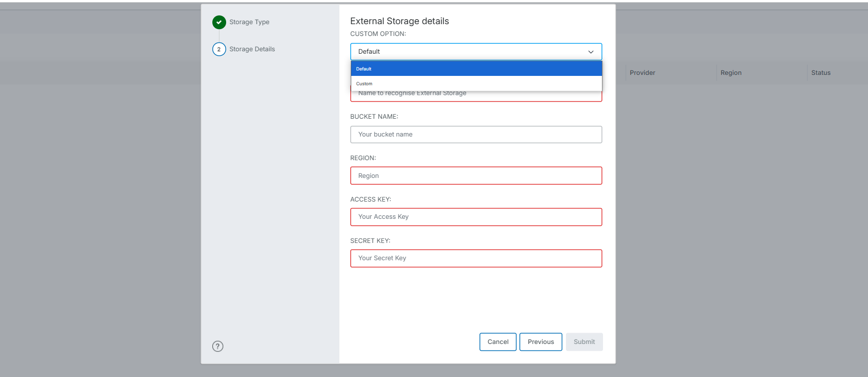Screen dimensions: 868x377
Task: Focus the Your bucket name field
Action: point(476,135)
